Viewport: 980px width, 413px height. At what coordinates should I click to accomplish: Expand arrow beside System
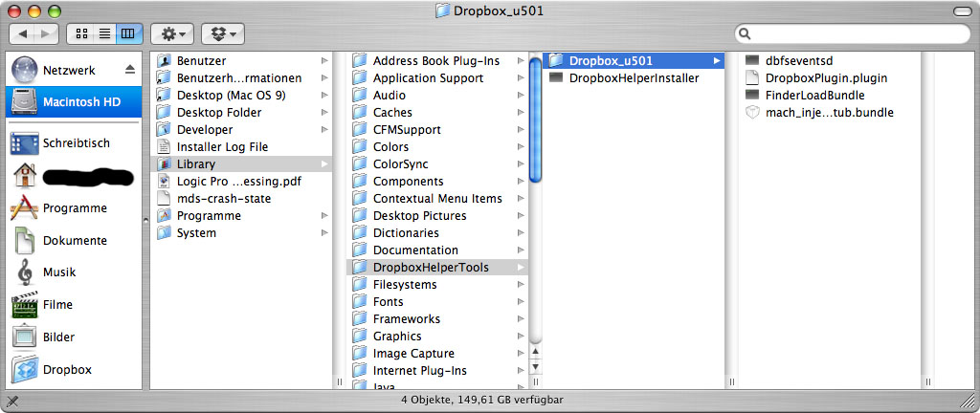[324, 232]
